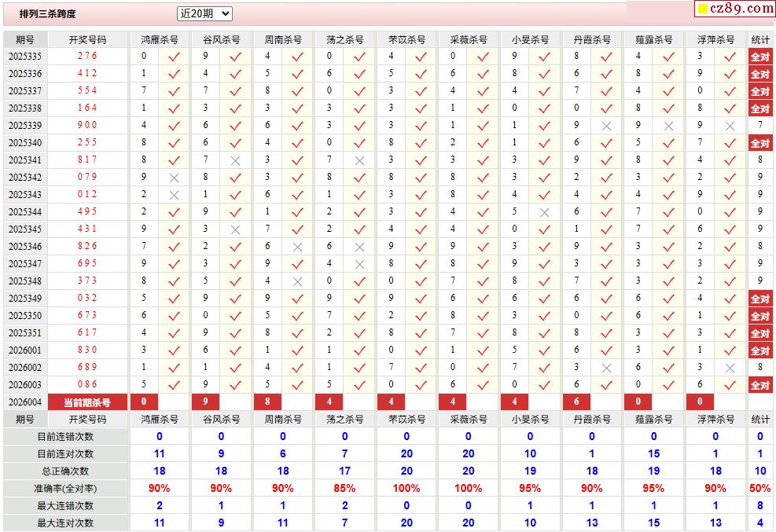Click the gray cross in 荡之杀号 for row 2025347
The height and width of the screenshot is (532, 776).
(x=359, y=264)
